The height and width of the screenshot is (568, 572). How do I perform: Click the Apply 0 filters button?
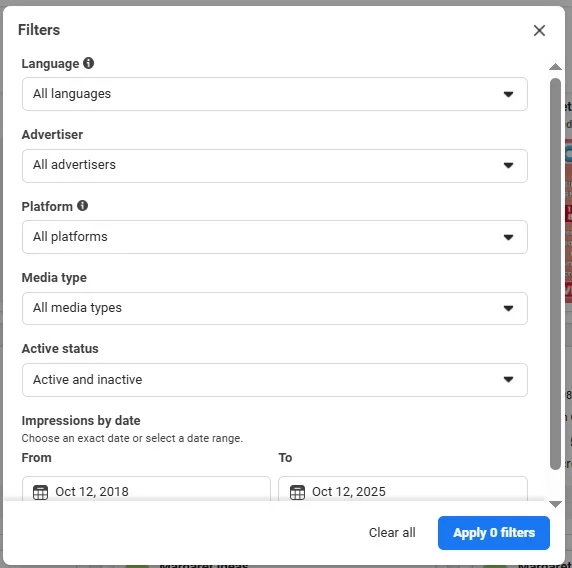coord(494,533)
